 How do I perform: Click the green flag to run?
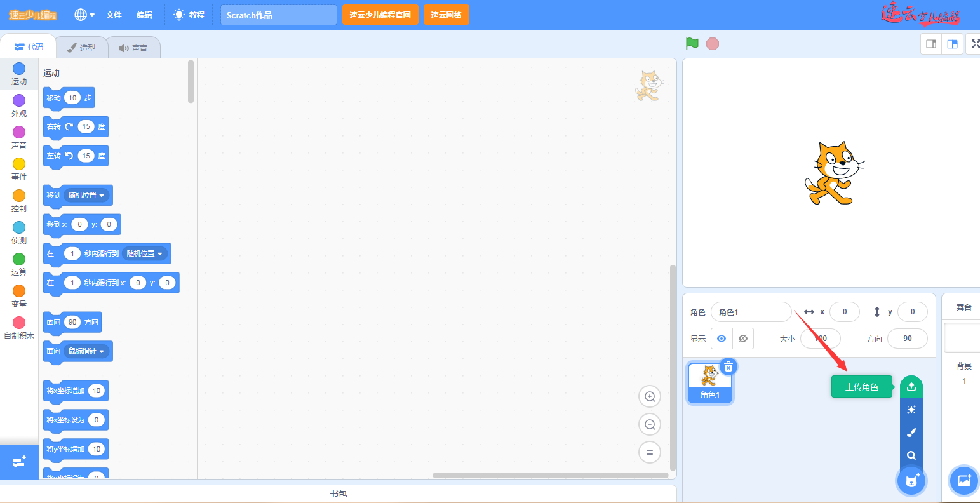coord(692,44)
